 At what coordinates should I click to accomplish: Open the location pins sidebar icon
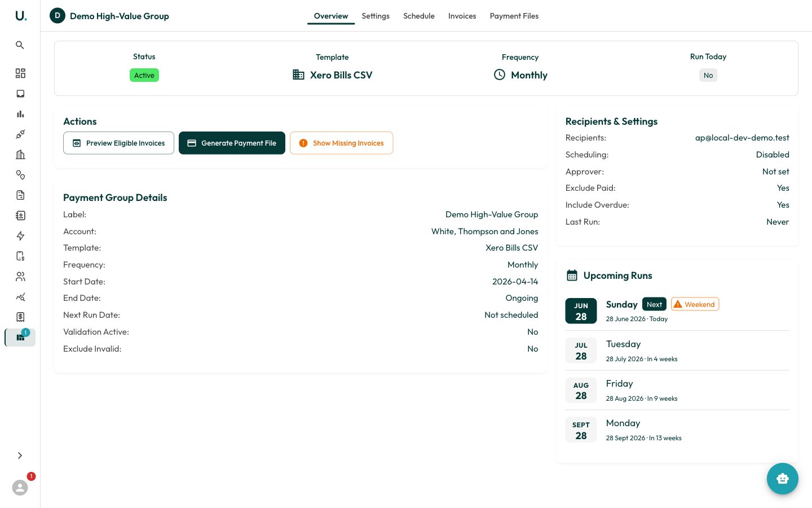(x=20, y=175)
